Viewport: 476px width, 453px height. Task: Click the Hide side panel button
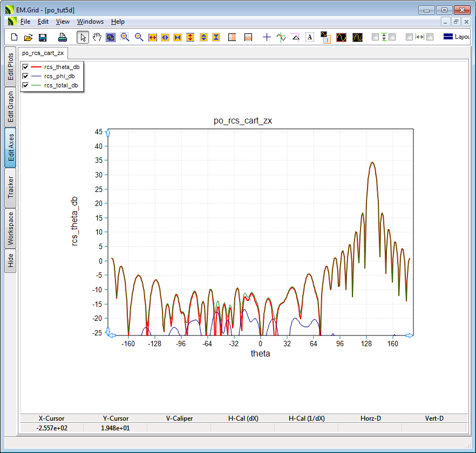(10, 260)
